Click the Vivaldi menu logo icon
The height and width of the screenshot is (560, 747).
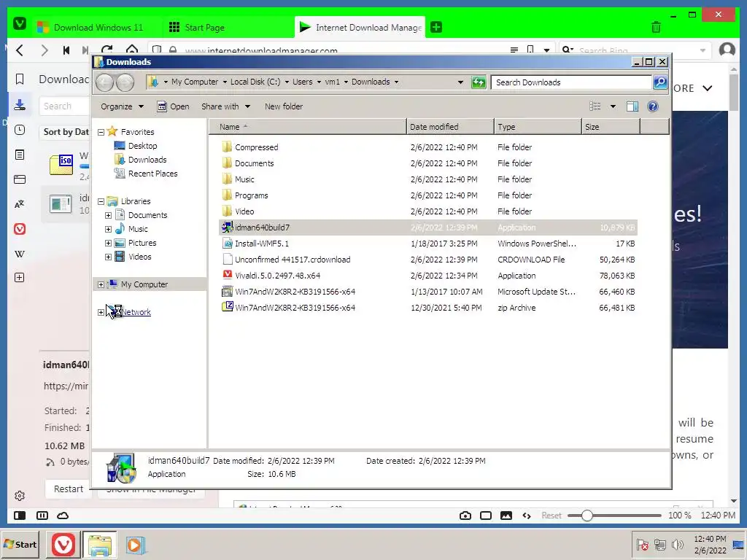[20, 23]
